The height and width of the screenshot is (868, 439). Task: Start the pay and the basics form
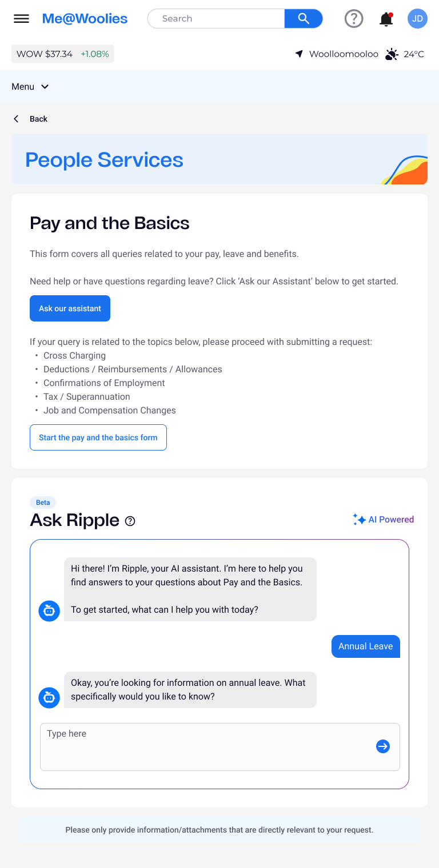[x=98, y=437]
